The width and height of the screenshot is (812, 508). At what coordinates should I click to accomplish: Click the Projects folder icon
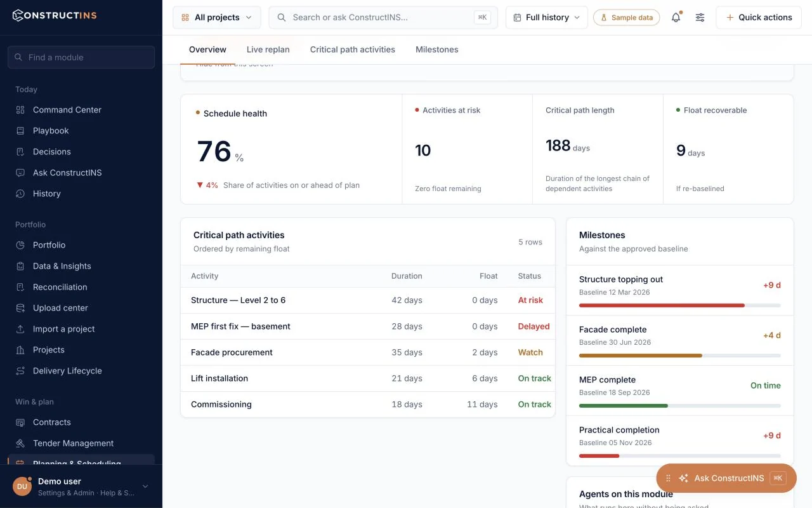pyautogui.click(x=20, y=350)
